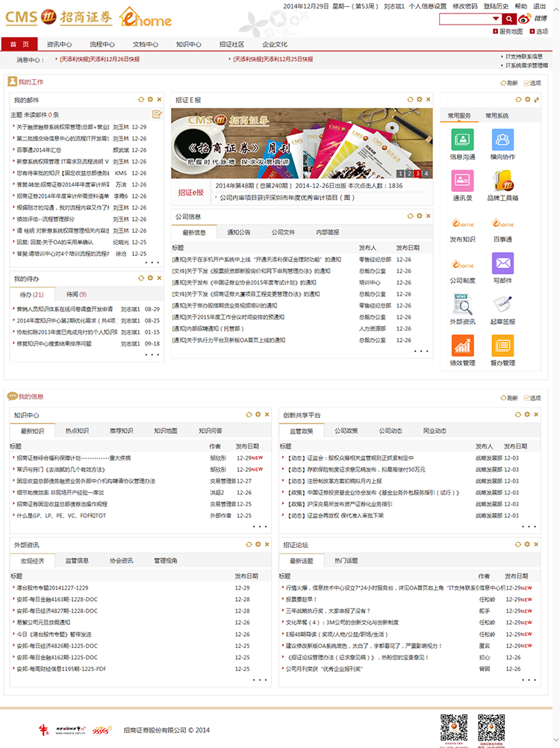Open the 公司制度 ehome icon
The width and height of the screenshot is (560, 748).
462,264
